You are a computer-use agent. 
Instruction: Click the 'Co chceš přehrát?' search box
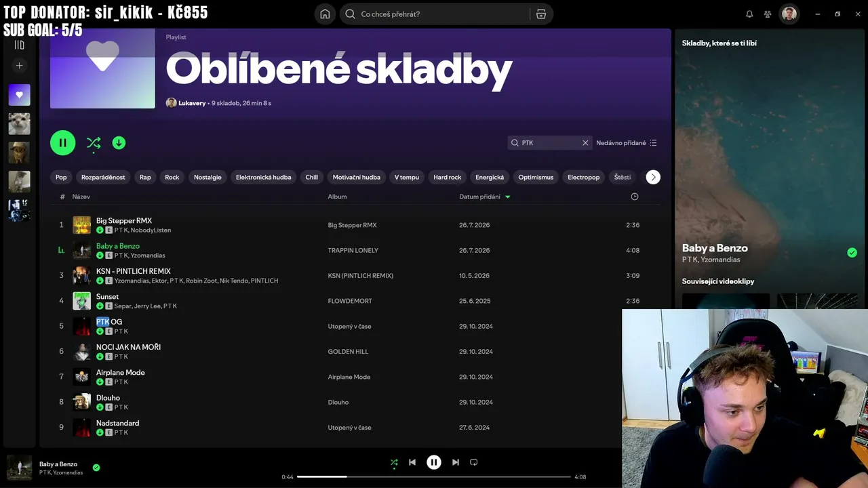(437, 14)
